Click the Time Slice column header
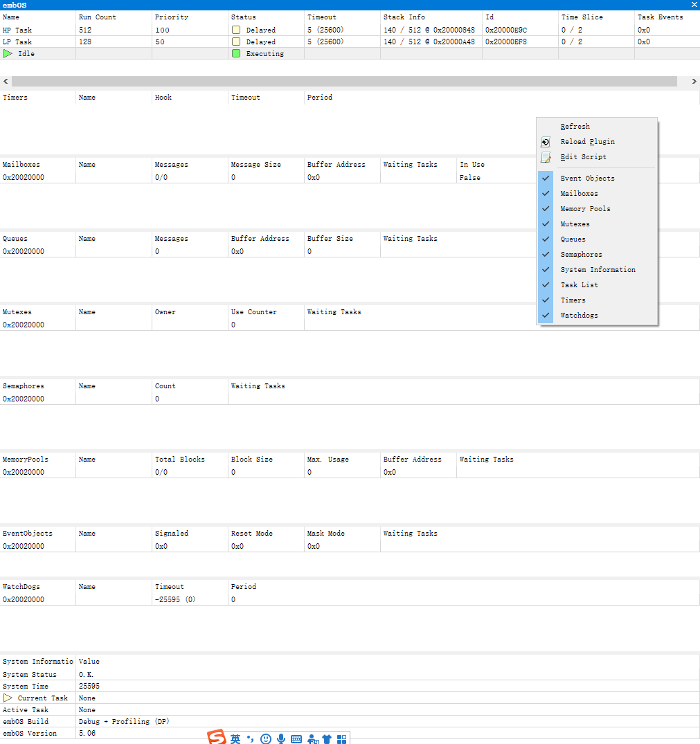 (x=582, y=17)
